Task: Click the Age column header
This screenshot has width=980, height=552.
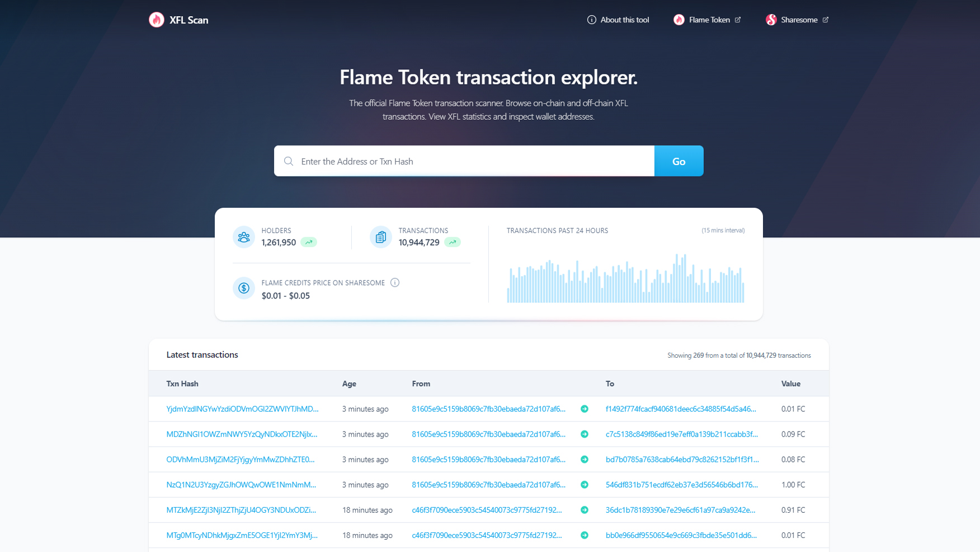Action: [x=349, y=383]
